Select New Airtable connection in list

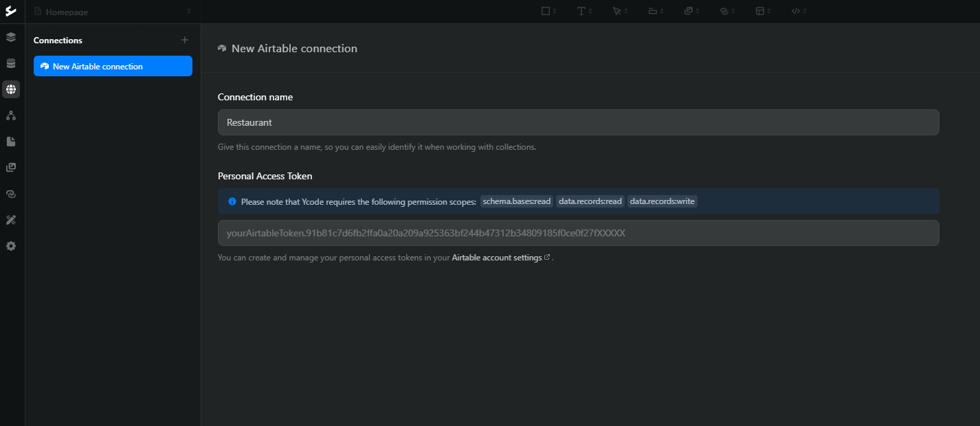(x=113, y=67)
